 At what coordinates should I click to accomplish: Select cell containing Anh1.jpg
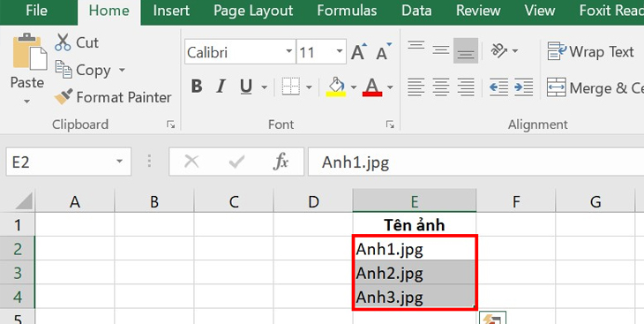click(x=415, y=248)
